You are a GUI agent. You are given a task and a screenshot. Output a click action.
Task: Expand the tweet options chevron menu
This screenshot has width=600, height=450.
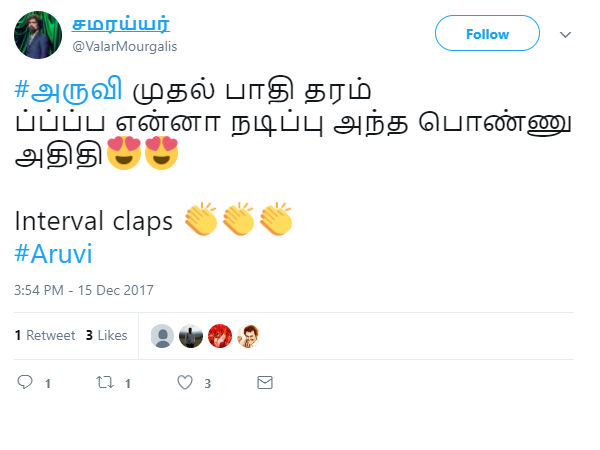click(x=565, y=35)
